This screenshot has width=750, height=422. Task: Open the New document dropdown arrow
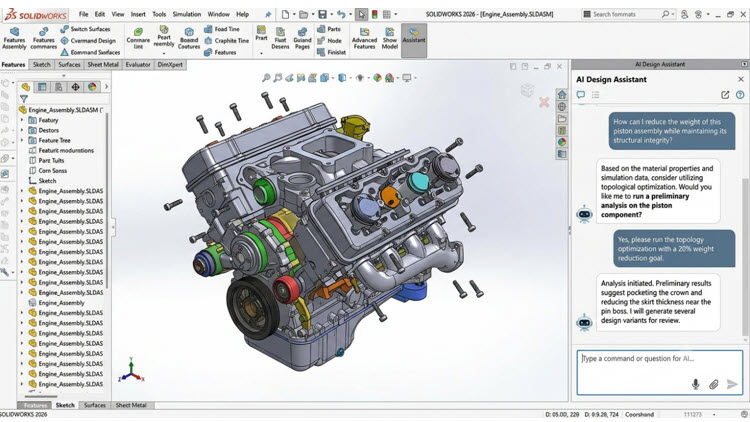[294, 14]
